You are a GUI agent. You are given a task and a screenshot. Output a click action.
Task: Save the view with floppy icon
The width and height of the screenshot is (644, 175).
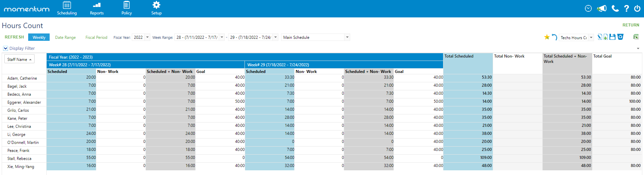pyautogui.click(x=612, y=37)
